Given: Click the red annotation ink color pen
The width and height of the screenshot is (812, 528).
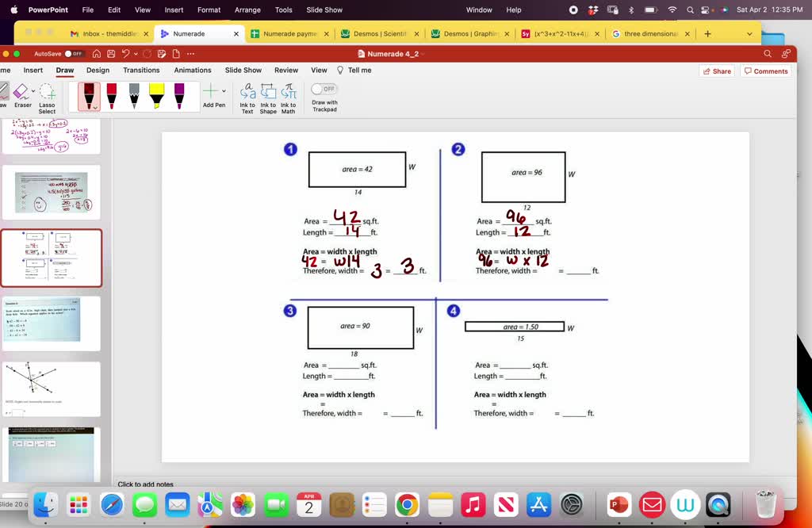Looking at the screenshot, I should (x=110, y=95).
